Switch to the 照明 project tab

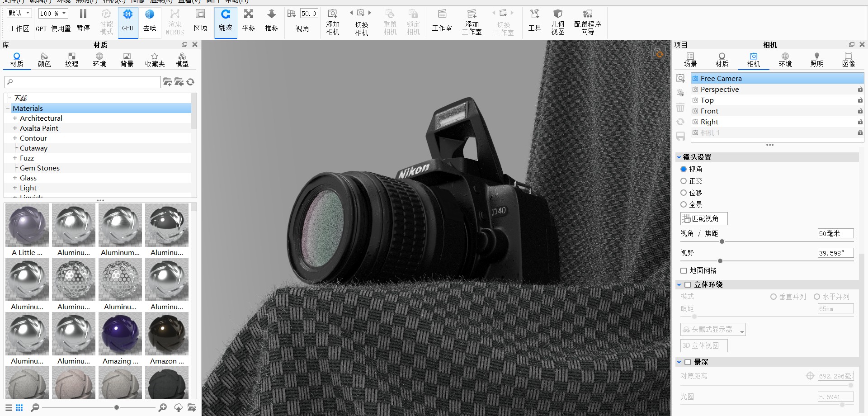[816, 59]
